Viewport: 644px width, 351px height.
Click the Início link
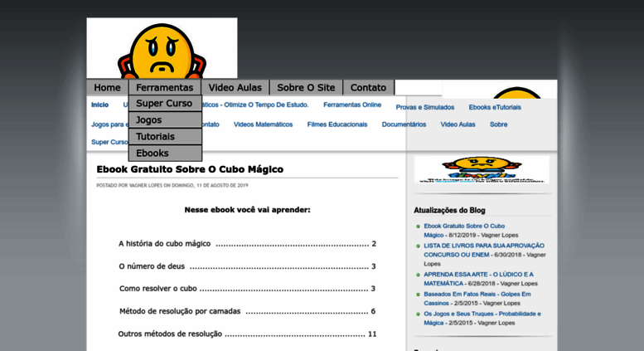pyautogui.click(x=99, y=105)
